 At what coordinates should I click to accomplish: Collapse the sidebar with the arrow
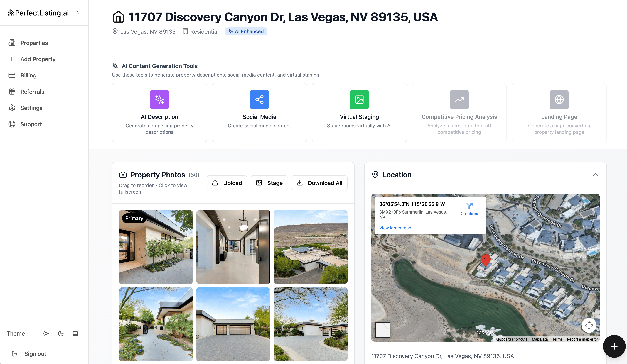click(x=78, y=12)
